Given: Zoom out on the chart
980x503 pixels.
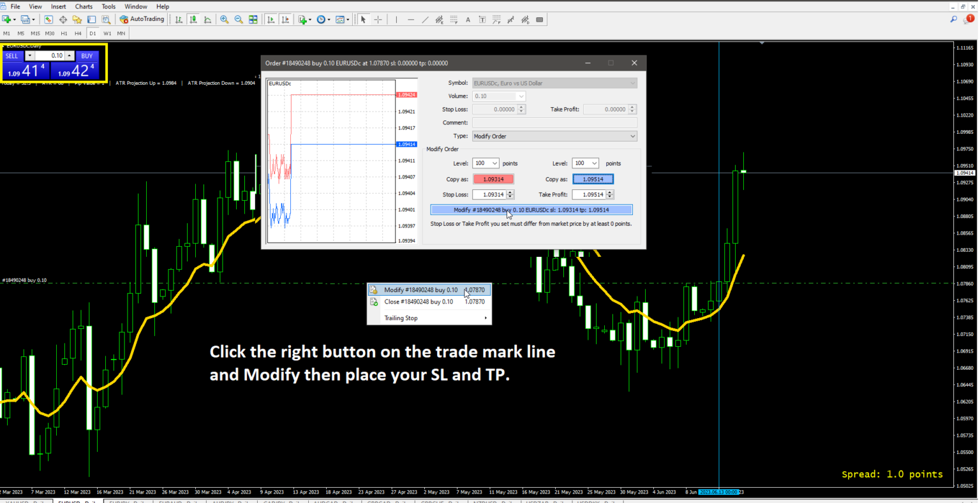Looking at the screenshot, I should (238, 19).
